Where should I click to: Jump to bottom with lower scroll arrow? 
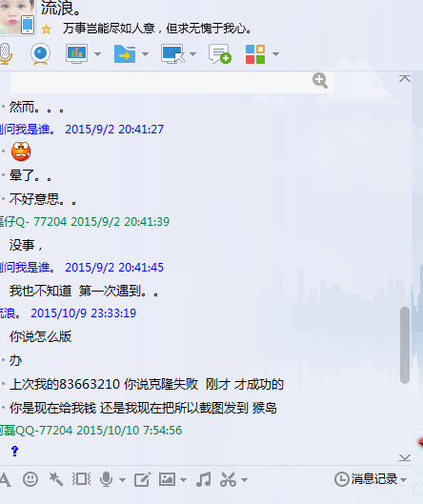405,457
